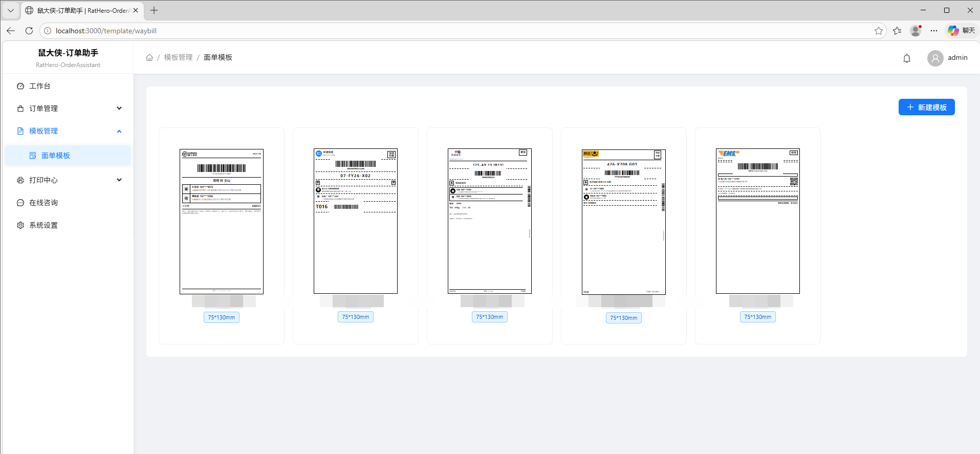
Task: Open the browser tab list dropdown
Action: tap(10, 10)
